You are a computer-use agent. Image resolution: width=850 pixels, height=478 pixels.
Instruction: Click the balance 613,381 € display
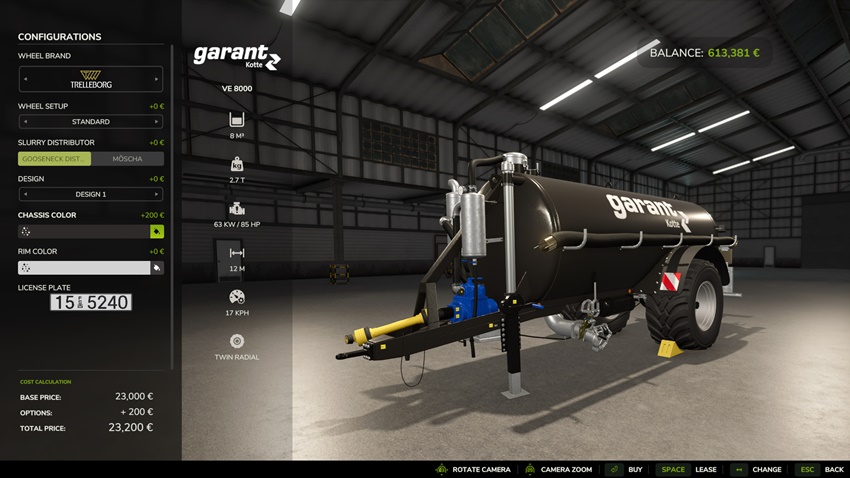pos(704,53)
